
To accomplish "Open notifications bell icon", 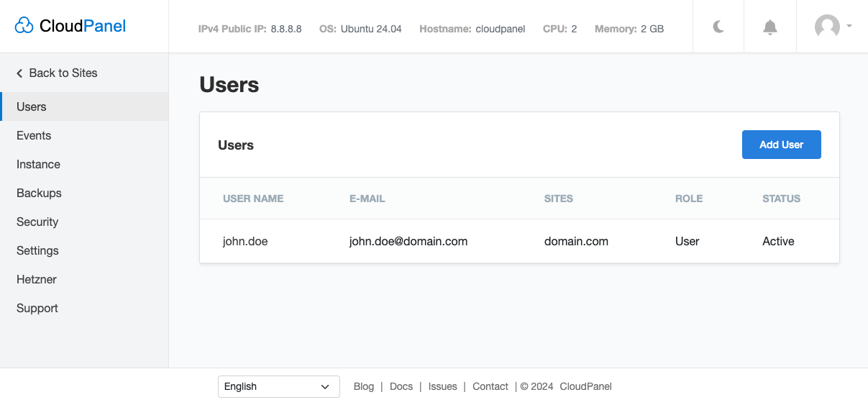I will (x=769, y=27).
